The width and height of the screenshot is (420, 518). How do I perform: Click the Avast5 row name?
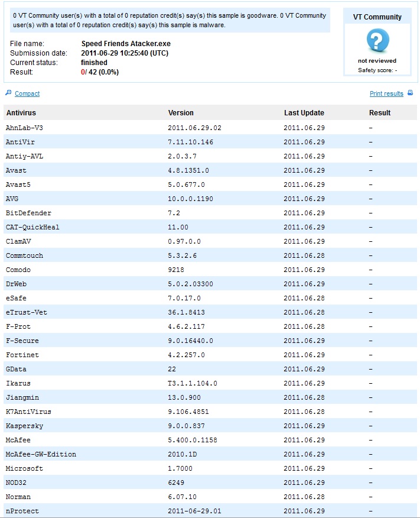pyautogui.click(x=18, y=184)
